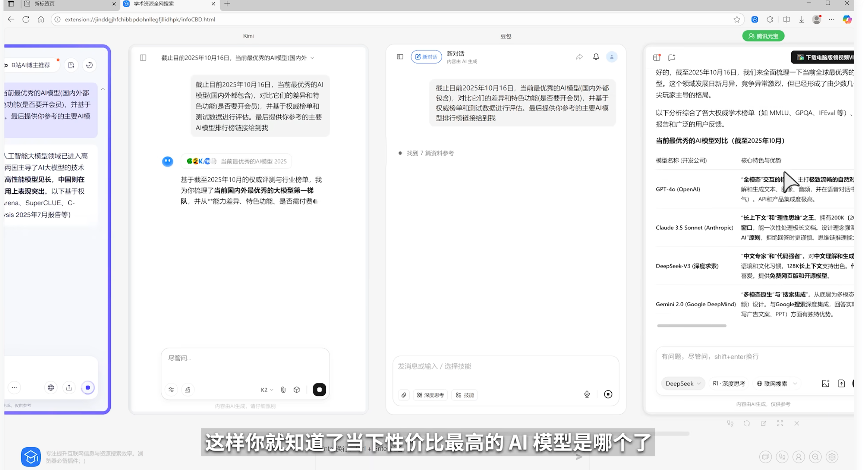The height and width of the screenshot is (470, 868).
Task: Click the Doubao microphone voice input icon
Action: point(587,394)
